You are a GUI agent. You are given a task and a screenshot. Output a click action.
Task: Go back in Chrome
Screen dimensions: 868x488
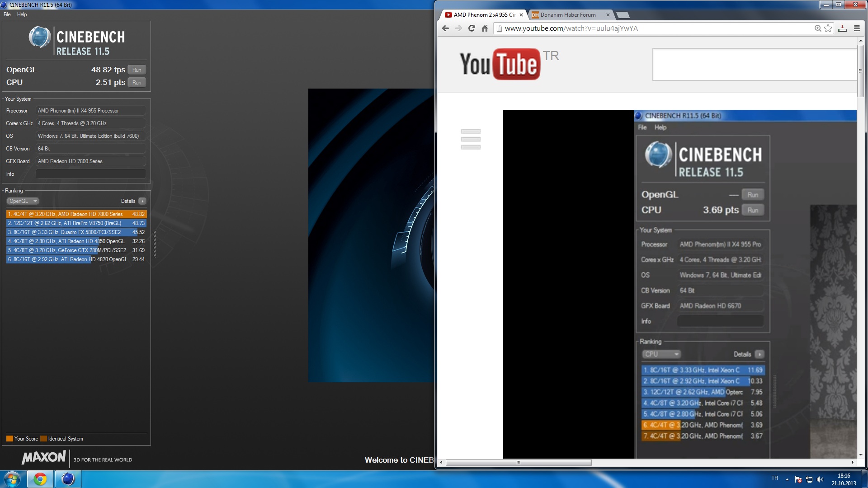(x=445, y=28)
